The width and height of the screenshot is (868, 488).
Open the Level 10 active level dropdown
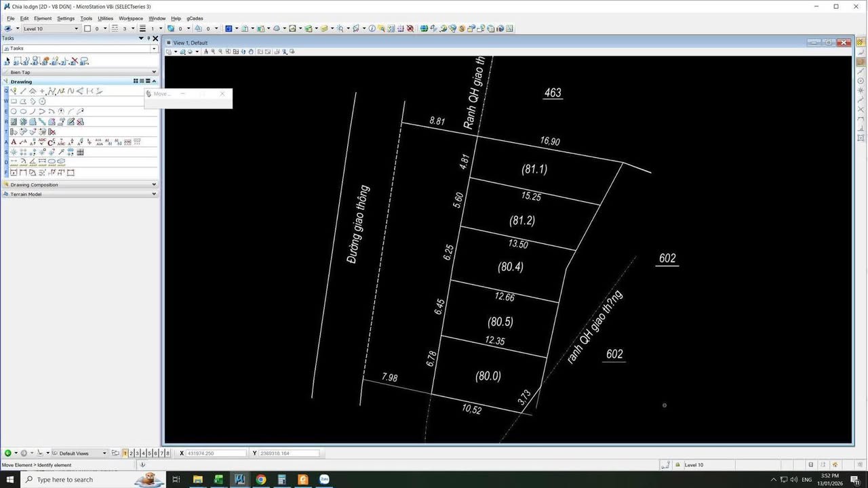[x=75, y=28]
